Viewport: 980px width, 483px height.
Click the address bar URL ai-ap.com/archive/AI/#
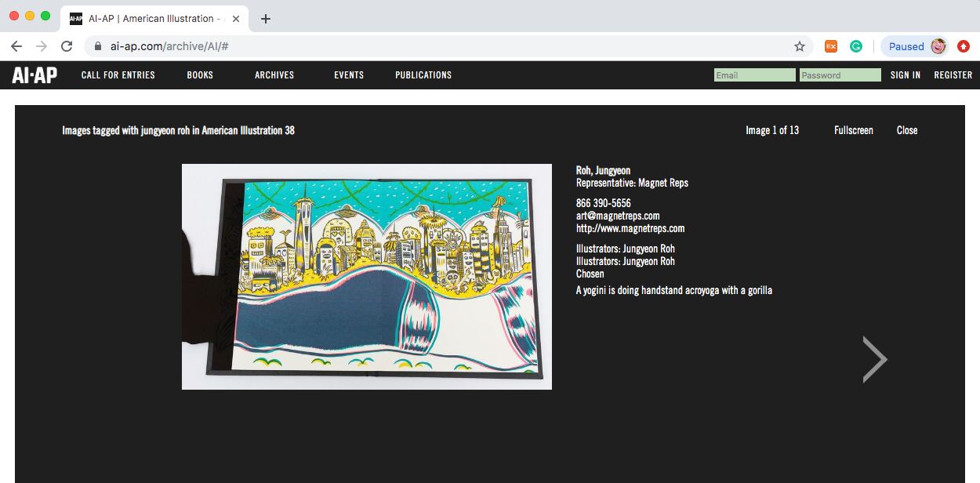point(169,46)
